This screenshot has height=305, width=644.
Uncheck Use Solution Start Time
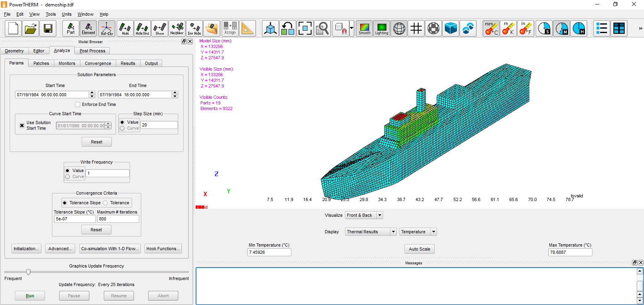coord(22,126)
